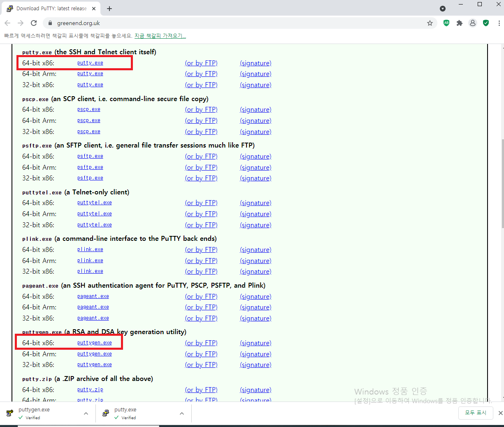This screenshot has width=504, height=427.
Task: Close the downloads bar
Action: pyautogui.click(x=500, y=413)
